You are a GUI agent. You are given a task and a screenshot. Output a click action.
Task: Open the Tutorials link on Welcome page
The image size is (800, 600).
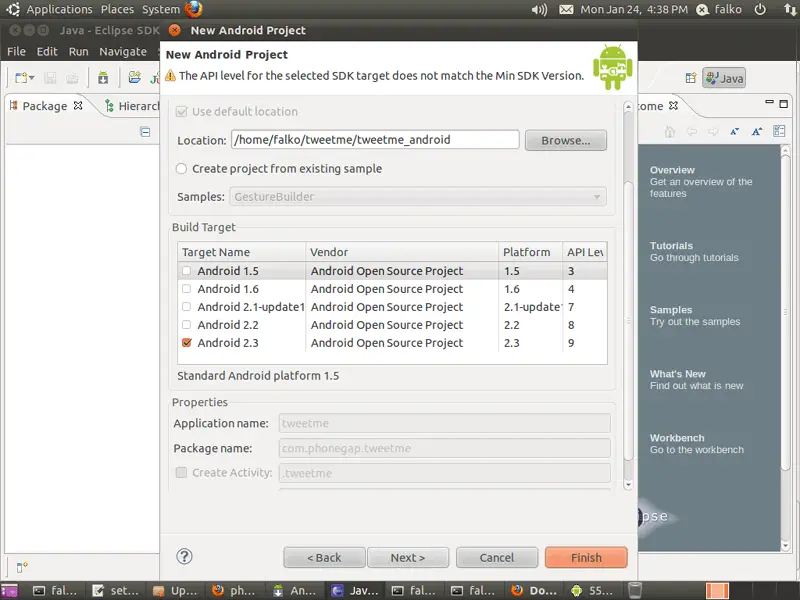tap(671, 246)
